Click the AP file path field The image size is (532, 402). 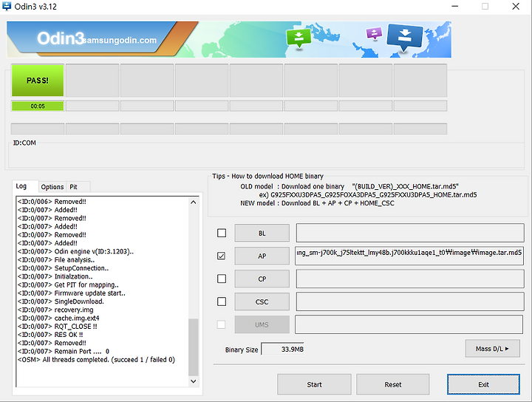409,256
